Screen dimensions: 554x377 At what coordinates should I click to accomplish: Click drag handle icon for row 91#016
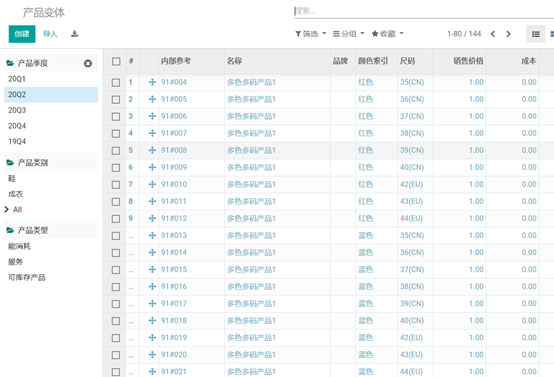(152, 287)
